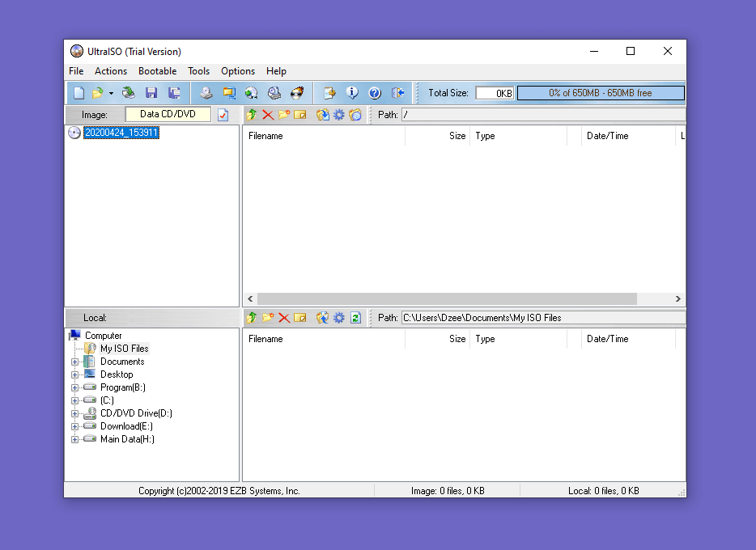Click the disc with green arrow toolbar icon

(252, 93)
